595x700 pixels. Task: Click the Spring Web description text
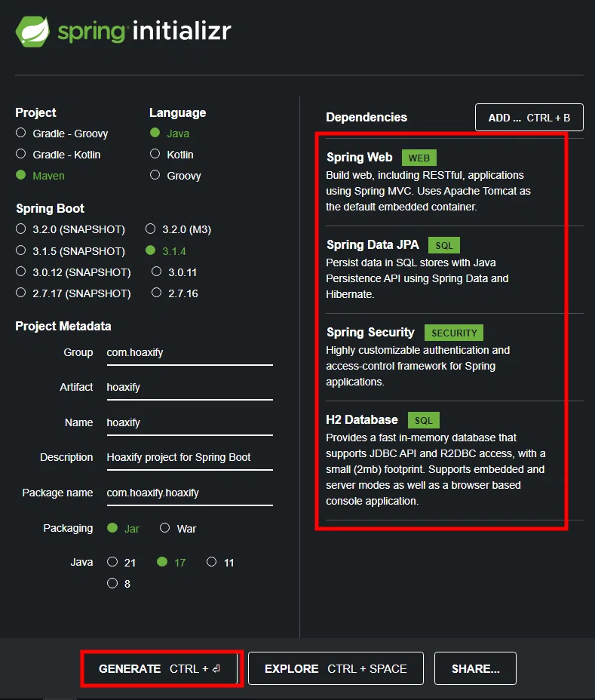(x=428, y=191)
